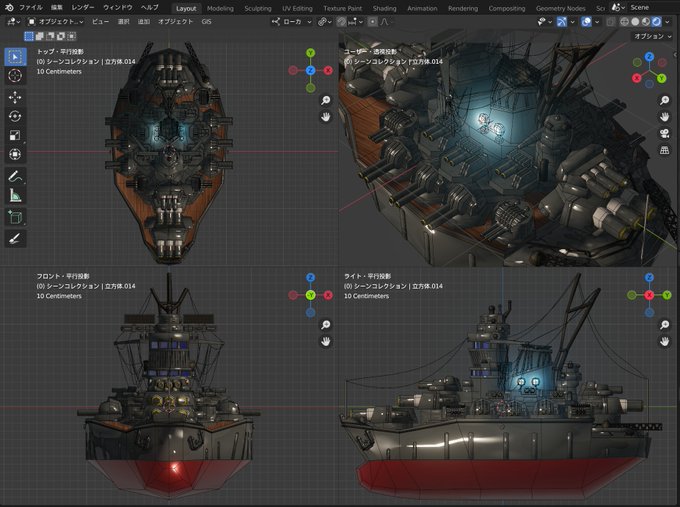Set selection mode to Extend

39,36
